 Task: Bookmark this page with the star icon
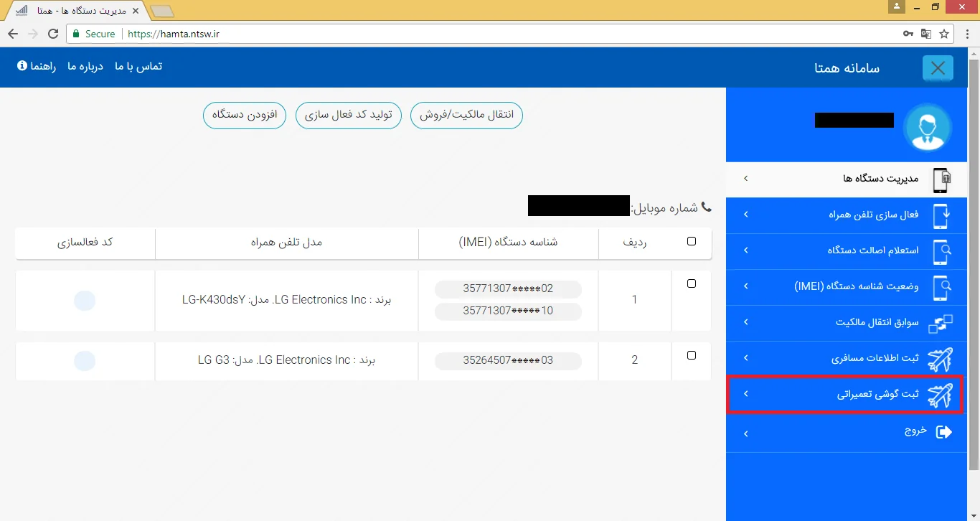click(x=944, y=34)
